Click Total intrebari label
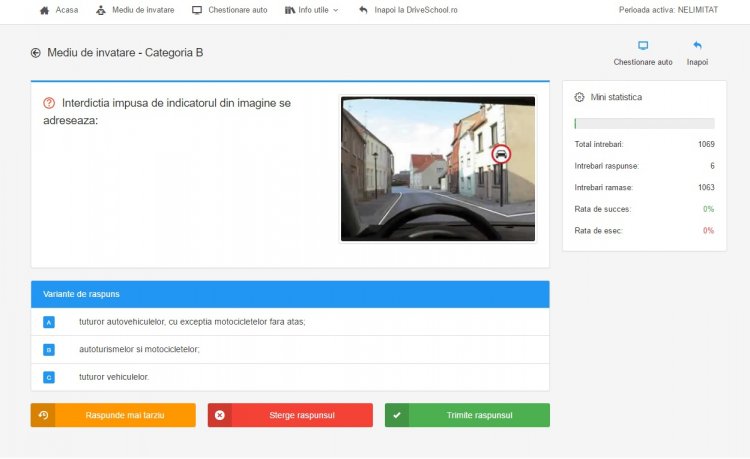750x459 pixels. (599, 144)
